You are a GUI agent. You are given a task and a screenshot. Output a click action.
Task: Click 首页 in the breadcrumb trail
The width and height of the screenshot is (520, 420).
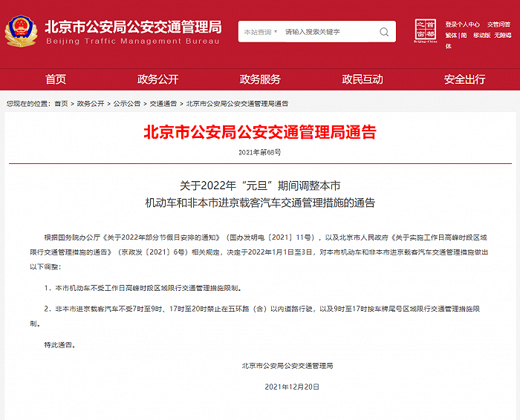[61, 104]
